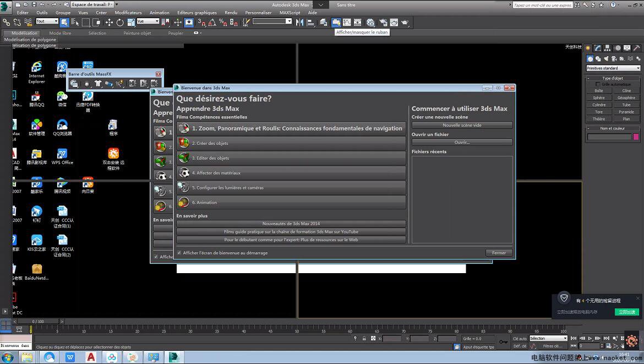This screenshot has width=644, height=364.
Task: Select the Cameras category icon
Action: tap(614, 59)
